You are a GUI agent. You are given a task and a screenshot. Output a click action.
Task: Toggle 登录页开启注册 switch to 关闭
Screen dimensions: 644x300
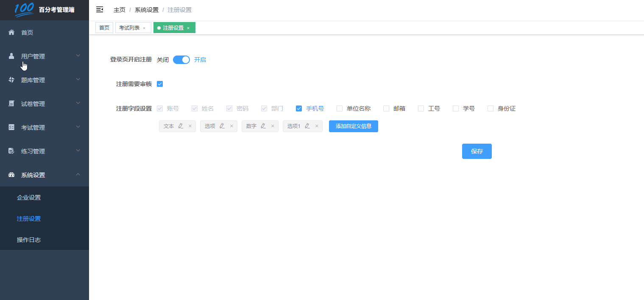[x=181, y=59]
